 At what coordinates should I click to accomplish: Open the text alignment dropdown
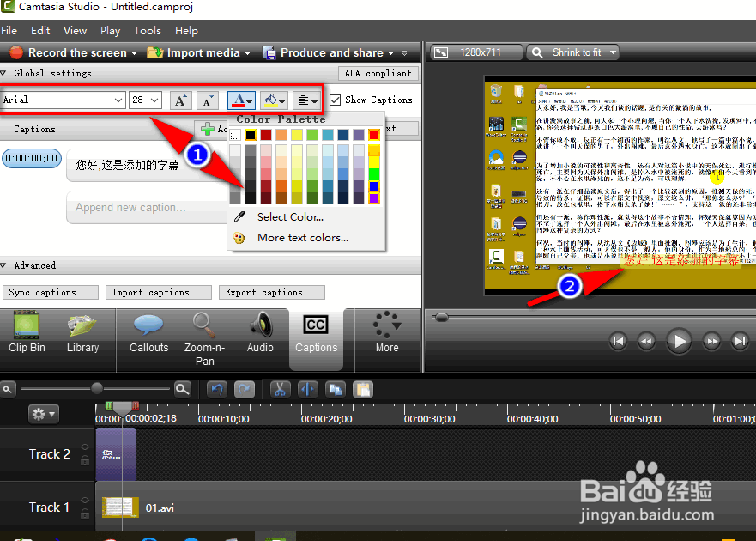click(x=306, y=100)
